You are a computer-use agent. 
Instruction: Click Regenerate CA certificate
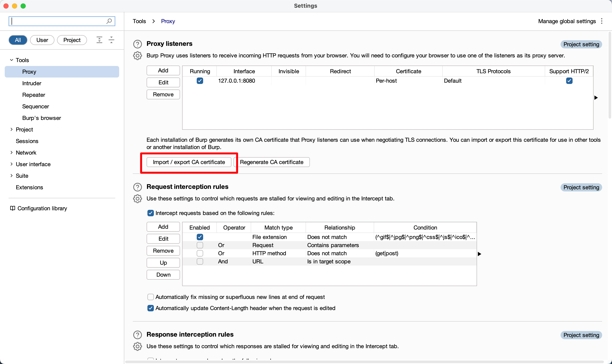(271, 162)
